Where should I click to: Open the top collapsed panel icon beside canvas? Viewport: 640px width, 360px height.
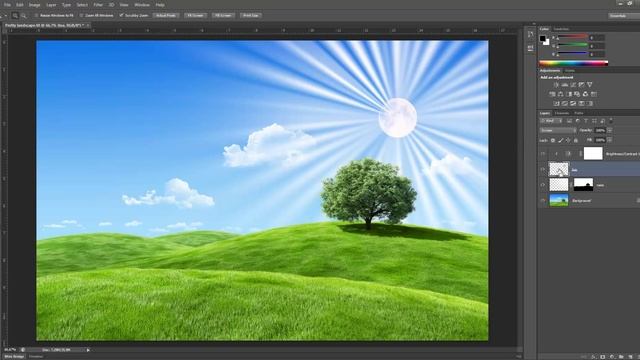(x=530, y=35)
